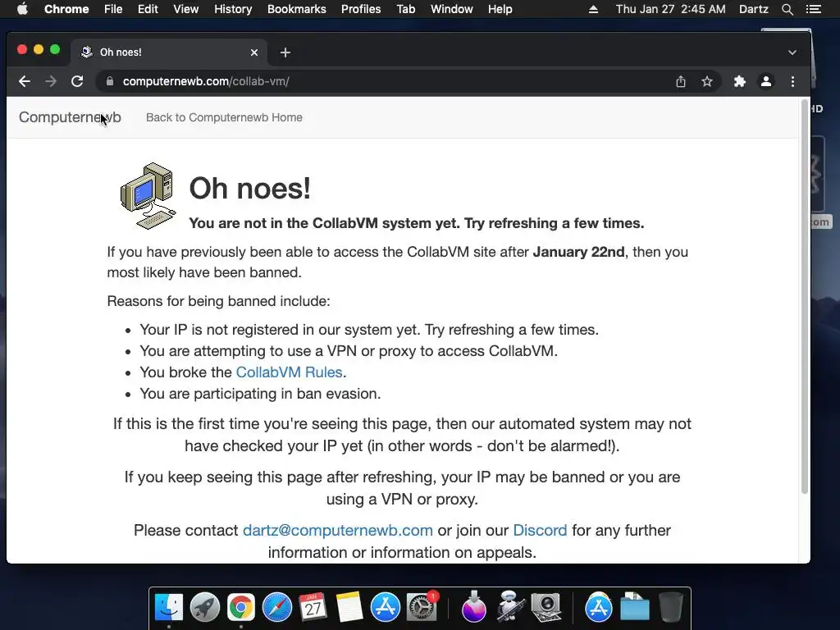Open the Apple menu

point(22,9)
